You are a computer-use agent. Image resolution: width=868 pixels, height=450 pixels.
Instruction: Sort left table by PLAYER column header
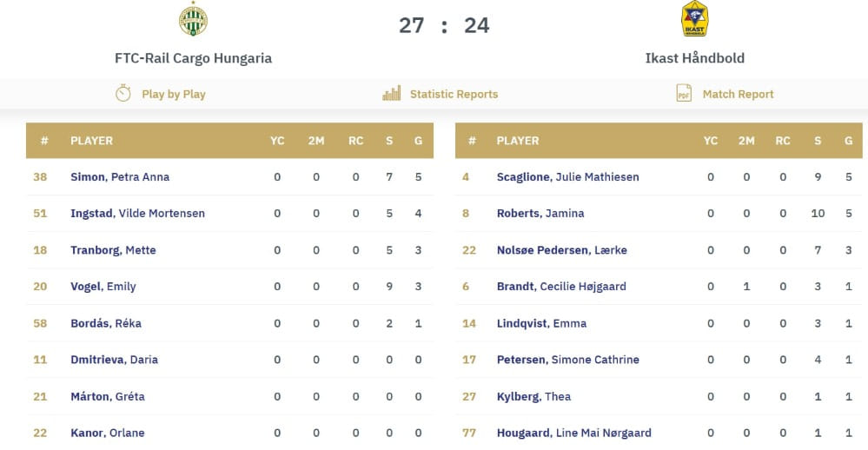91,141
